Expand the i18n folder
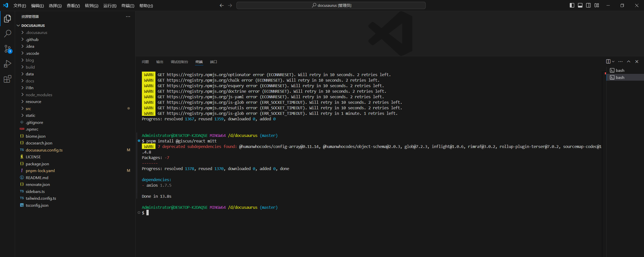Screen dimensions: 644x257 (x=75, y=88)
